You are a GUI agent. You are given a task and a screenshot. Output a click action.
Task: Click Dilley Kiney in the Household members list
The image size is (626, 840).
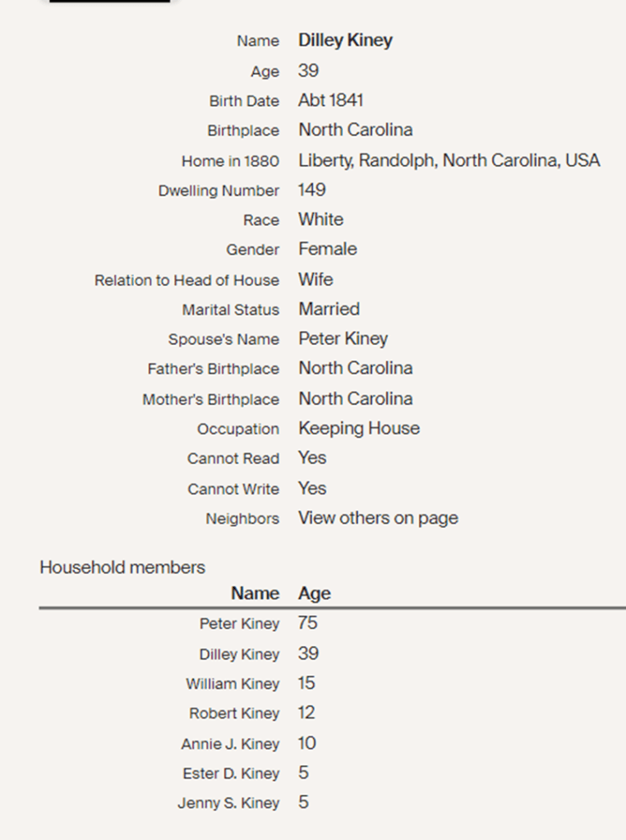pyautogui.click(x=239, y=654)
